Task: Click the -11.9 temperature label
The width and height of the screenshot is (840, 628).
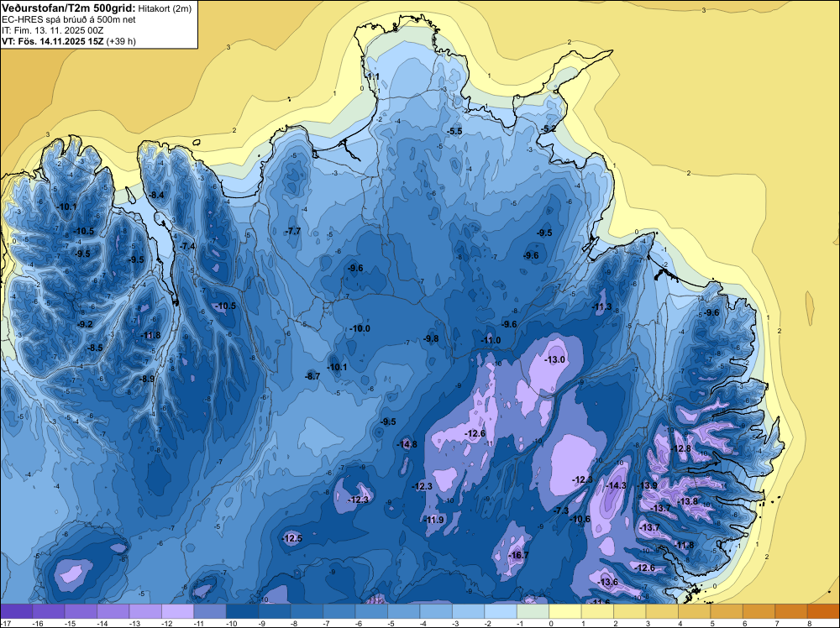Action: click(x=433, y=520)
